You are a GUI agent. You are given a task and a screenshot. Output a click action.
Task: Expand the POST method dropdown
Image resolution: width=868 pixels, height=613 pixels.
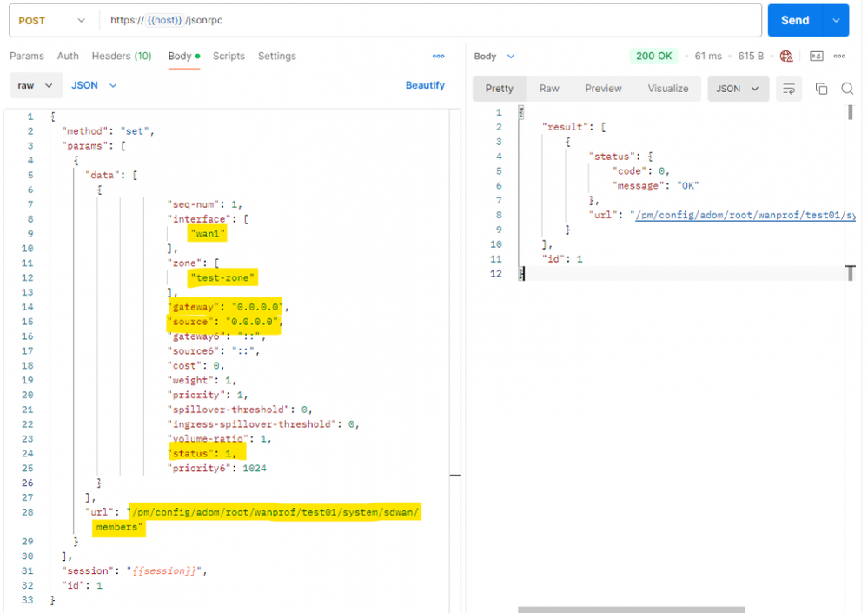[81, 21]
